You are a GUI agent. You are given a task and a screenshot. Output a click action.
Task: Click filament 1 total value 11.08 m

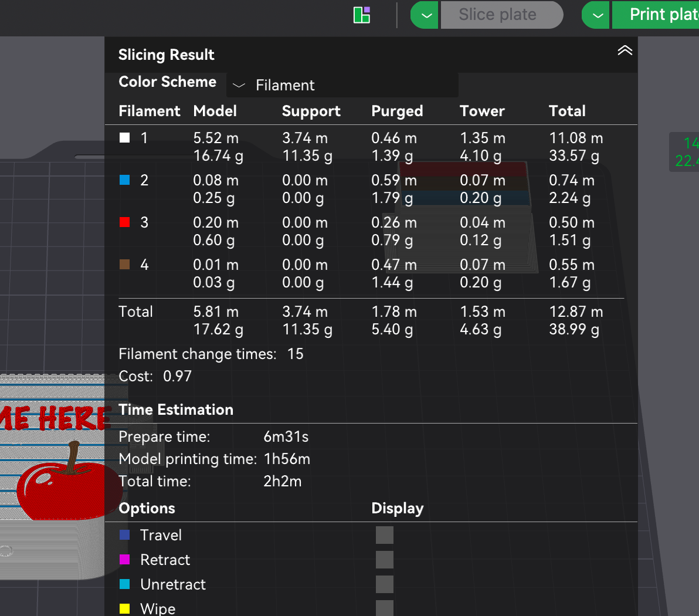(x=576, y=138)
